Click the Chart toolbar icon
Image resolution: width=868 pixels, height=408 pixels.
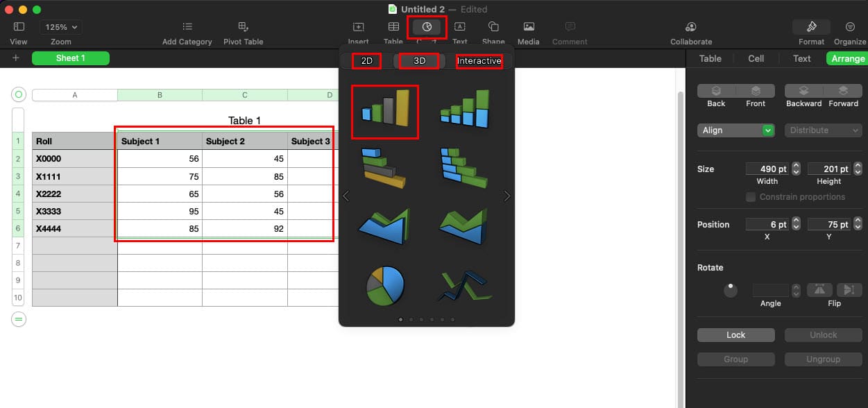click(427, 27)
